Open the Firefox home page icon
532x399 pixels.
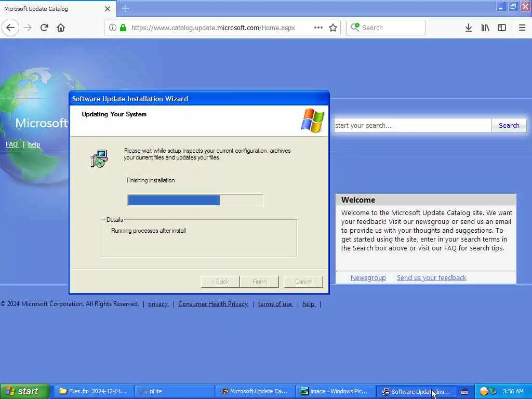61,28
